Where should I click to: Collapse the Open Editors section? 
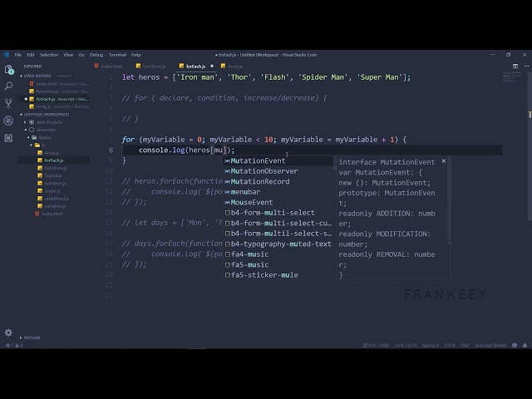pyautogui.click(x=37, y=76)
